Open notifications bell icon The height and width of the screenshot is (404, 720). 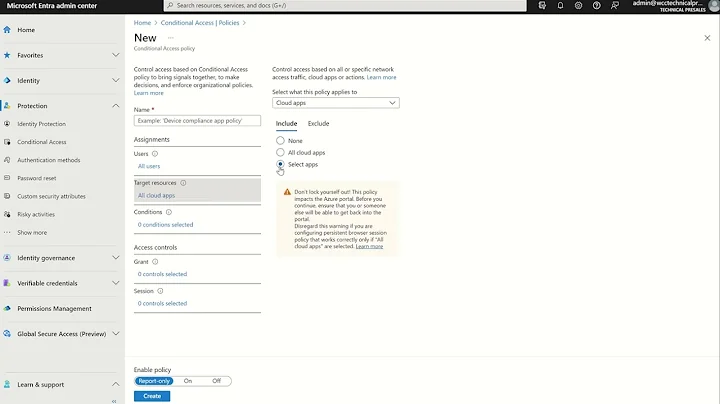560,6
